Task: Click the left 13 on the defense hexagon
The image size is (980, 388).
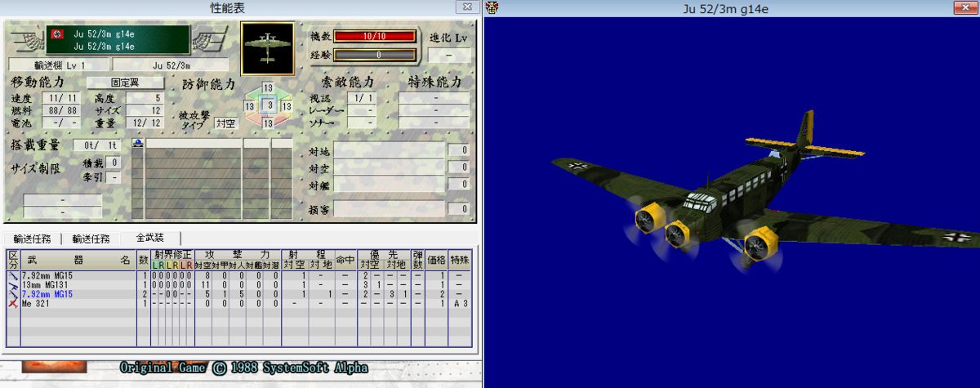Action: pos(250,106)
